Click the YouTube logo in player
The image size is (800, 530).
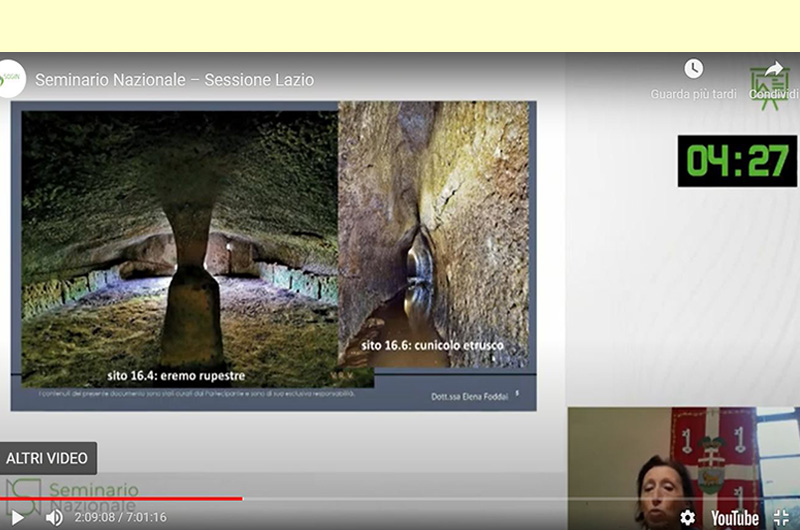click(x=735, y=518)
